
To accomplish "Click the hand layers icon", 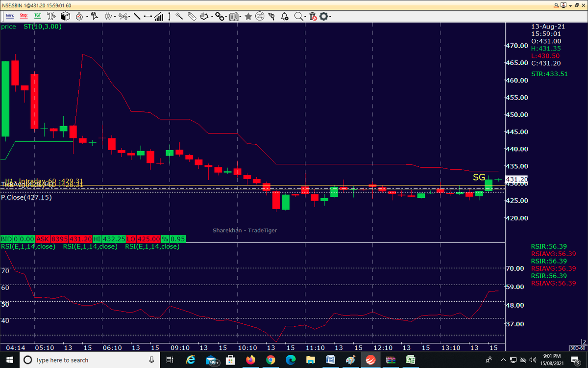I will [x=204, y=17].
